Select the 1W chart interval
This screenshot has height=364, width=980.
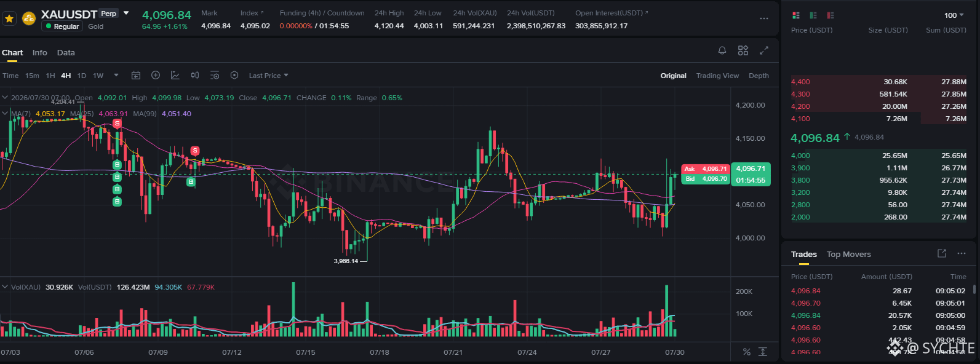point(98,76)
